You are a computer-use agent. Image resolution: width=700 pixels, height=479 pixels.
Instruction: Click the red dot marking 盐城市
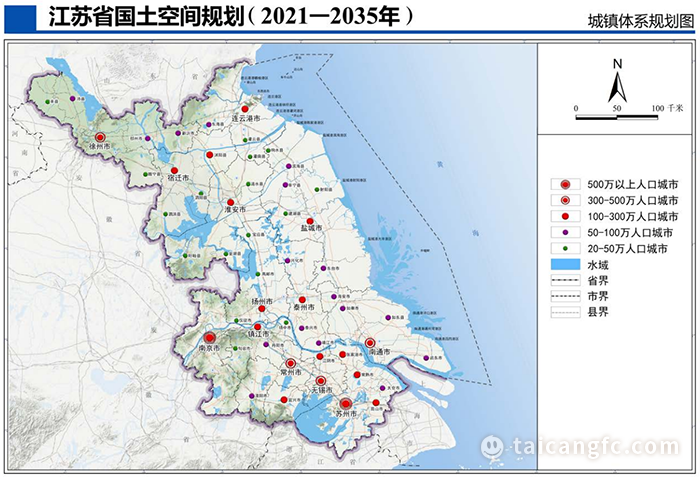pos(310,221)
